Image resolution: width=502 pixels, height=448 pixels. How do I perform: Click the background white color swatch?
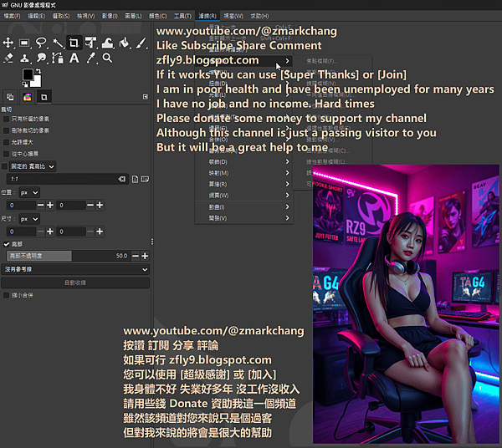38,82
